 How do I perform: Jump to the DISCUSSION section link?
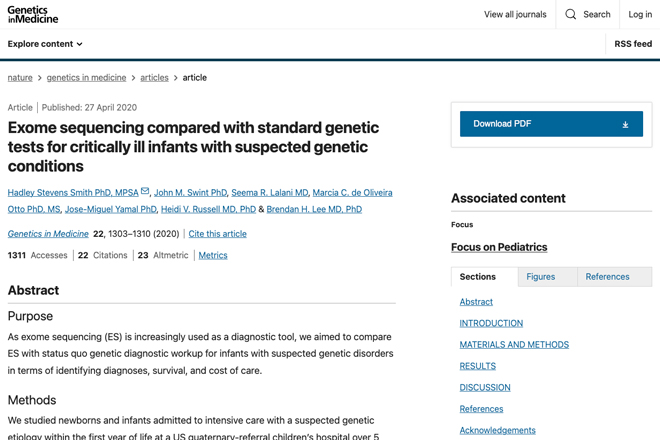point(485,387)
